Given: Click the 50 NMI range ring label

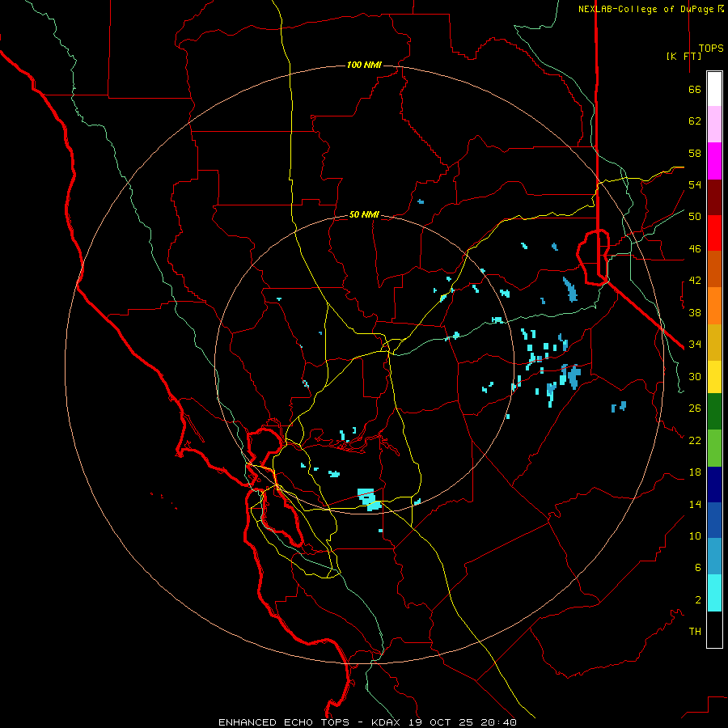Looking at the screenshot, I should (x=364, y=214).
